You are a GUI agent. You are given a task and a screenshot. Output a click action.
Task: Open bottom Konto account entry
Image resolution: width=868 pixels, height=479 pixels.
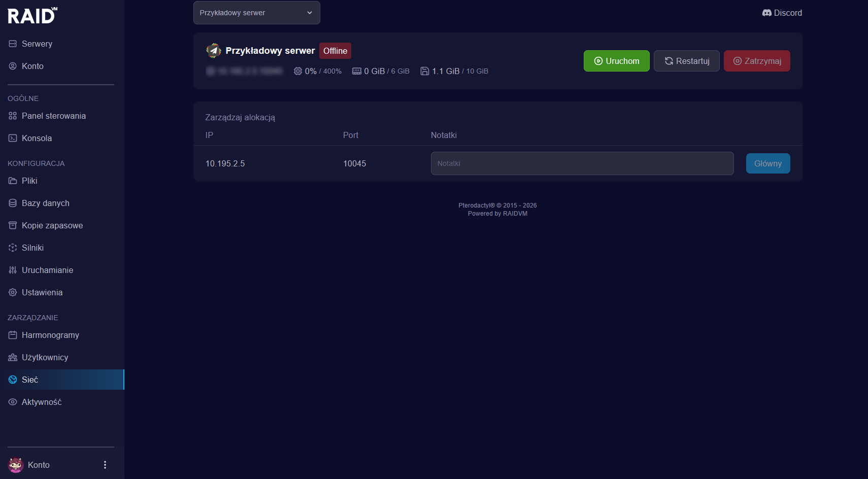click(x=39, y=465)
